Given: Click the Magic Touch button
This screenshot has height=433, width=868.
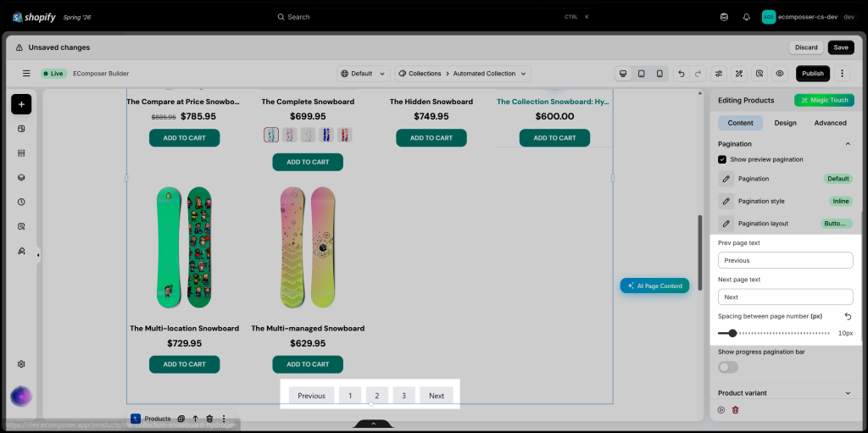Looking at the screenshot, I should coord(824,100).
